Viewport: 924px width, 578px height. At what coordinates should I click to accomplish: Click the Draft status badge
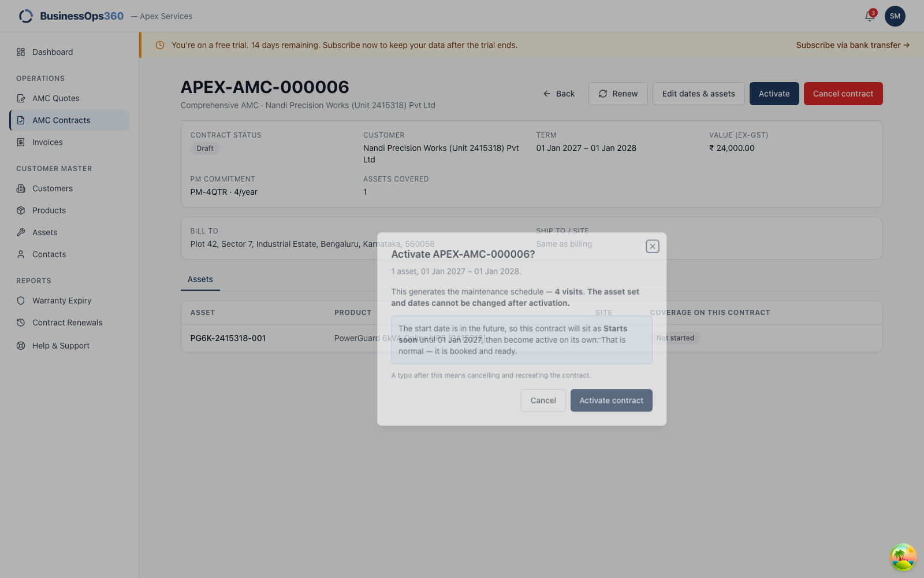click(205, 149)
